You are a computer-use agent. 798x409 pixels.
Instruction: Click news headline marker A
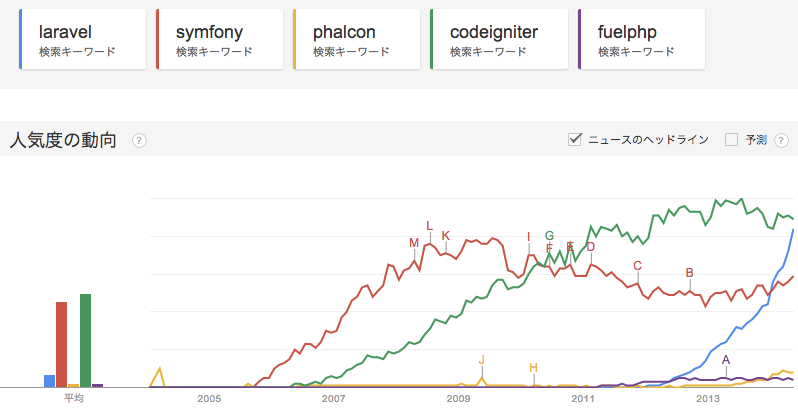726,360
